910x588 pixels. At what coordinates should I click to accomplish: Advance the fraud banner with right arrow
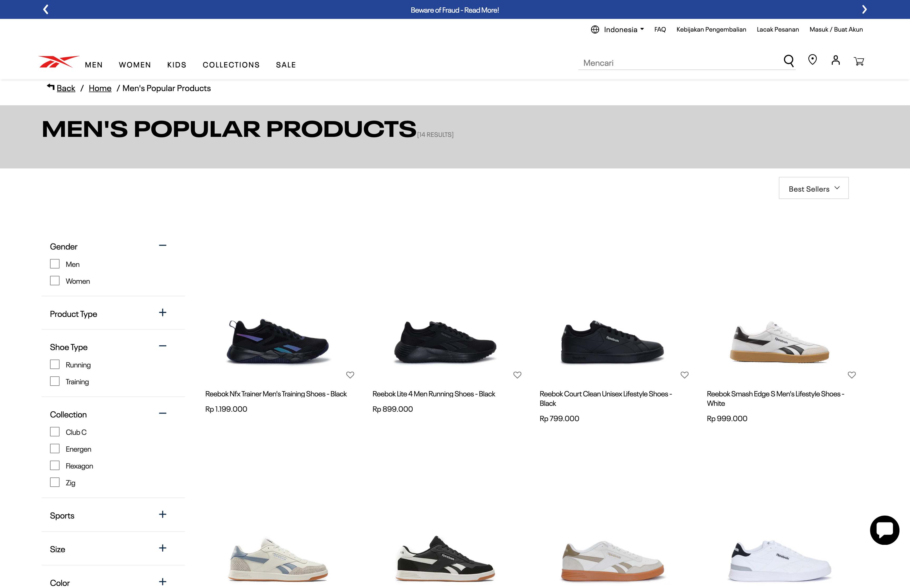coord(864,9)
